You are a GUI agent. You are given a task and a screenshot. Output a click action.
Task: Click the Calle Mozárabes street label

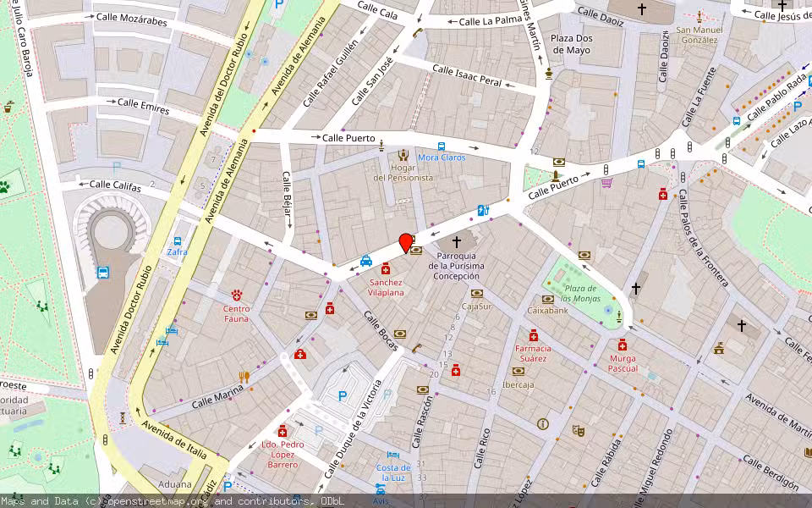[x=132, y=19]
